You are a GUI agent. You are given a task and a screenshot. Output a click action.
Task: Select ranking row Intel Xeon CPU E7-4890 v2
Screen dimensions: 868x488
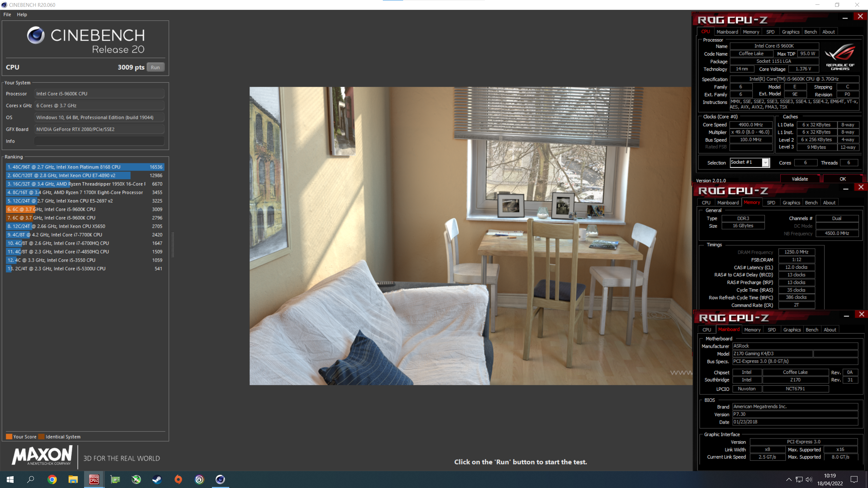85,175
